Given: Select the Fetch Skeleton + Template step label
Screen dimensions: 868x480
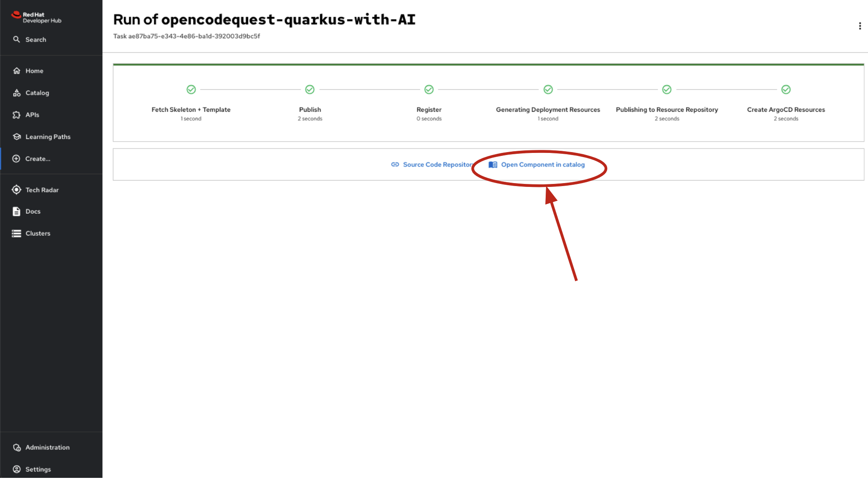Looking at the screenshot, I should (x=191, y=110).
